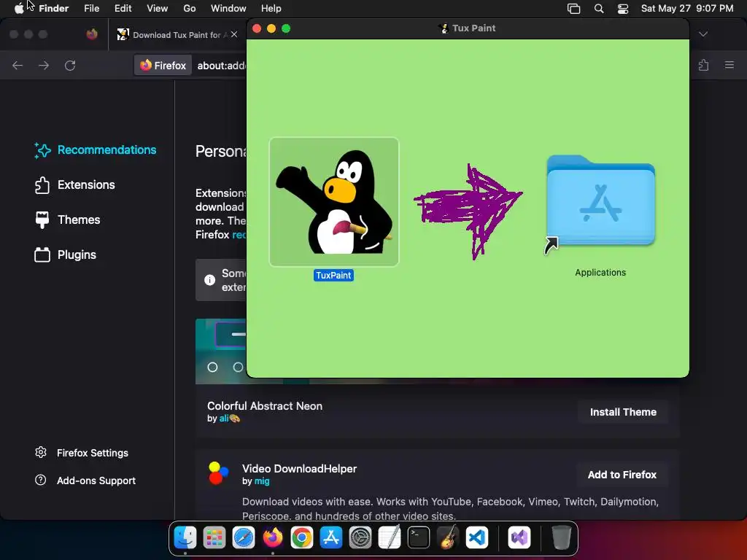Screen dimensions: 747x560
Task: Click Firefox forward navigation arrow
Action: (44, 65)
